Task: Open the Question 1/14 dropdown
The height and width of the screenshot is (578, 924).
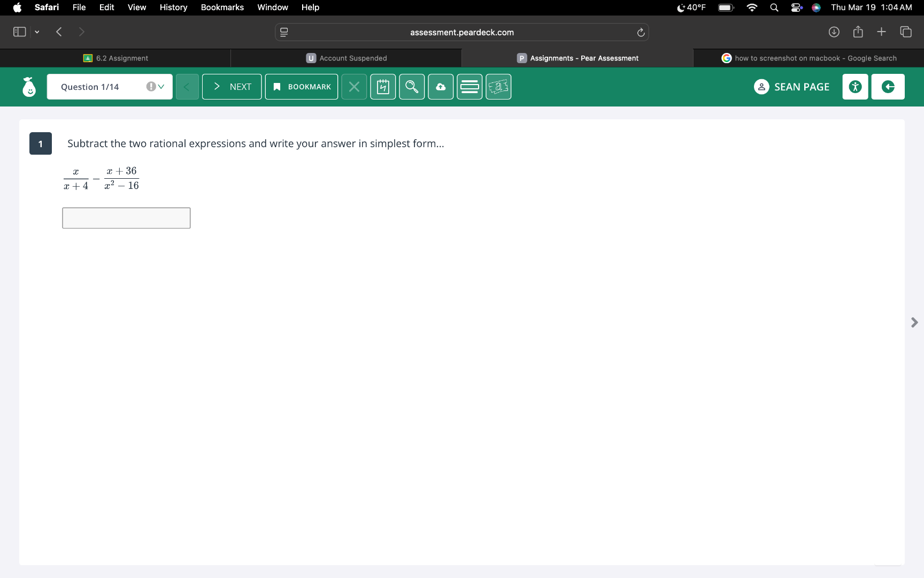Action: coord(110,87)
